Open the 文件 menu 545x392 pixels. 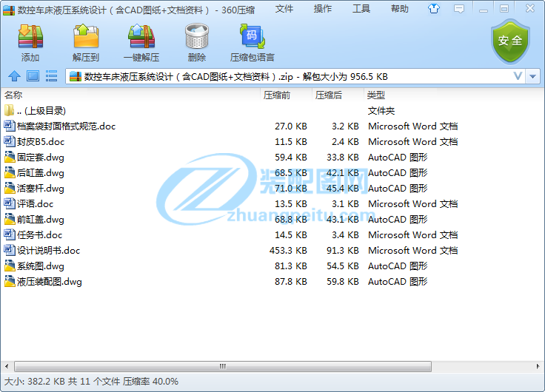tap(284, 9)
